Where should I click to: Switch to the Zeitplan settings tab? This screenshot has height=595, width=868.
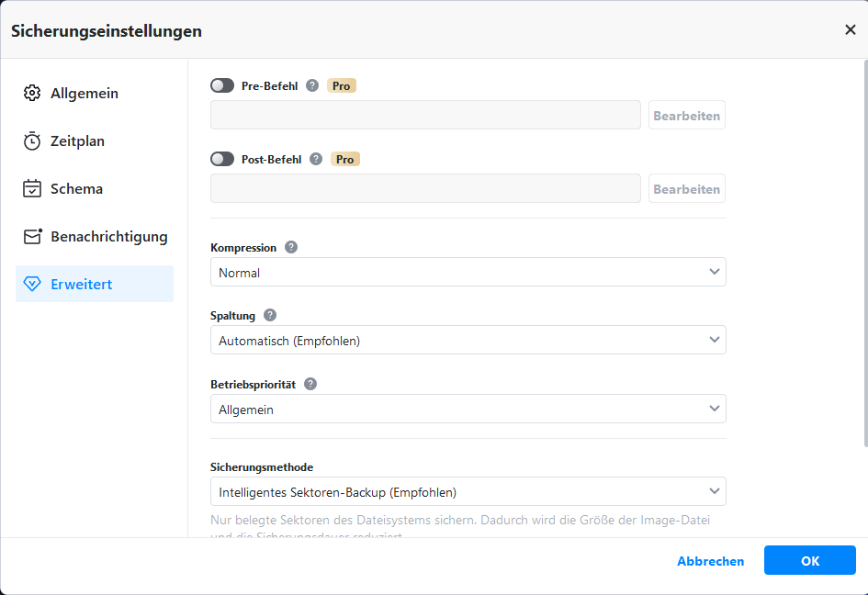point(77,141)
